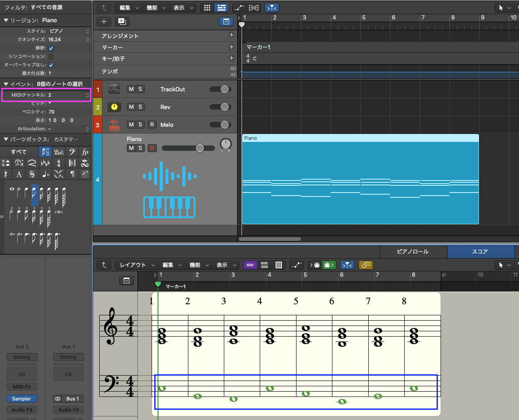
Task: Select the bass clef symbols group
Action: click(72, 152)
